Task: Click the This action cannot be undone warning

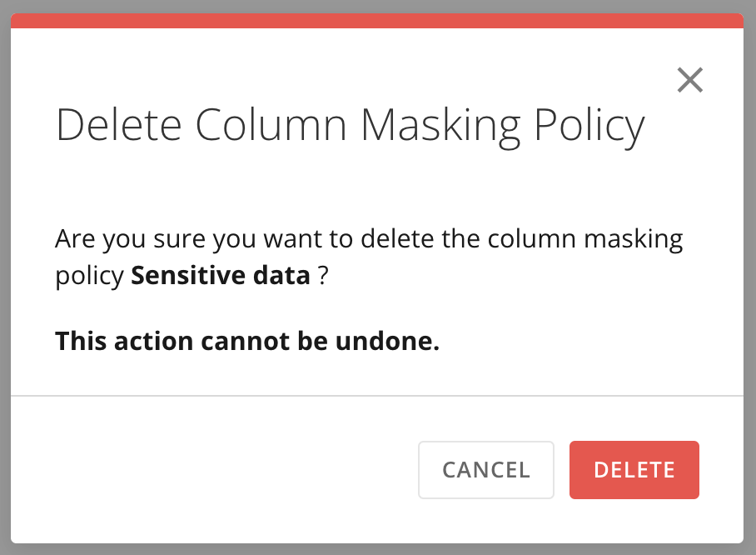Action: [246, 341]
